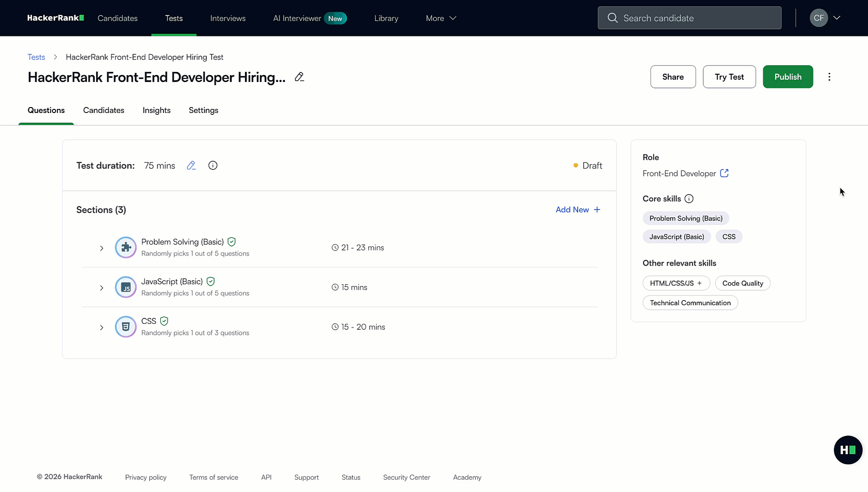Click the HackerRank logo

(x=56, y=18)
